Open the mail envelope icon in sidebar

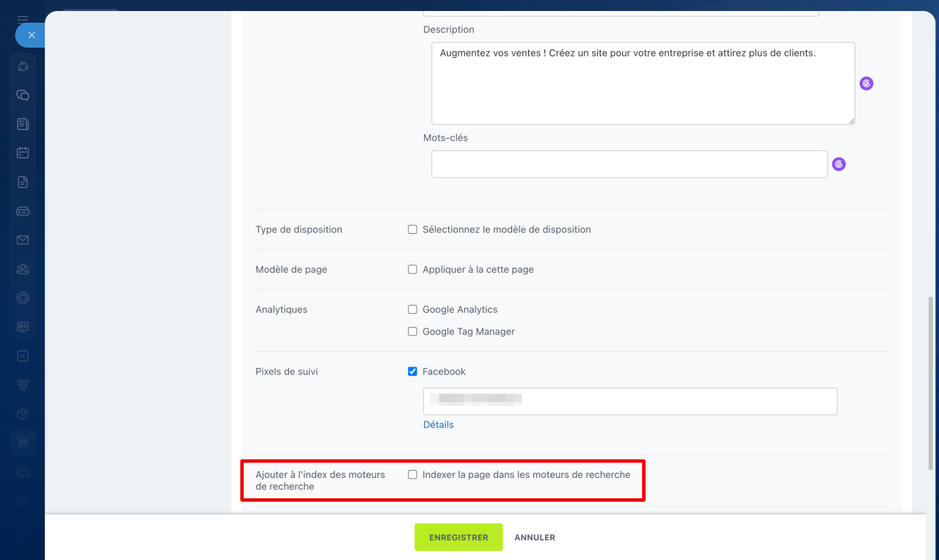tap(23, 240)
